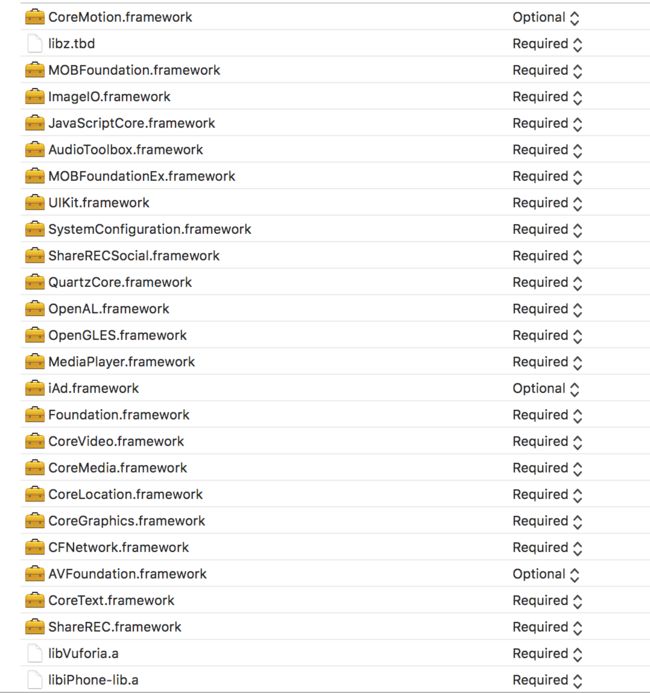Click the libiPhone-lib.a file icon
This screenshot has height=693, width=650.
[x=35, y=680]
